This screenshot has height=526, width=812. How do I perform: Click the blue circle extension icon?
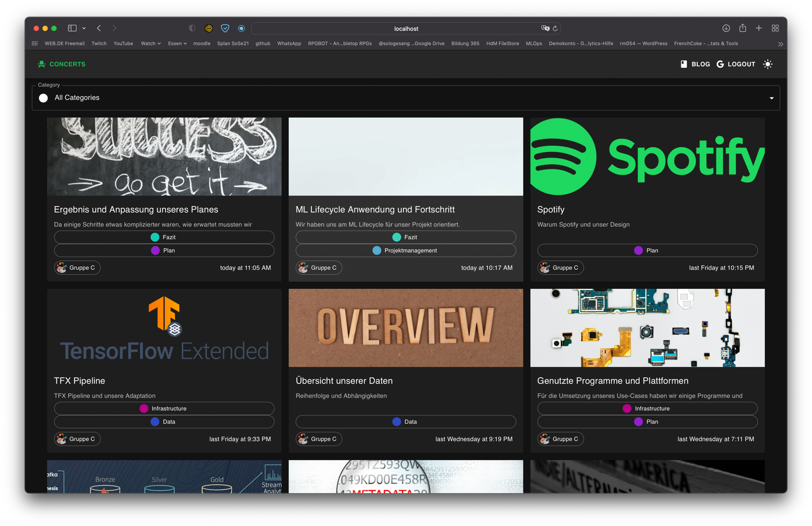(241, 28)
